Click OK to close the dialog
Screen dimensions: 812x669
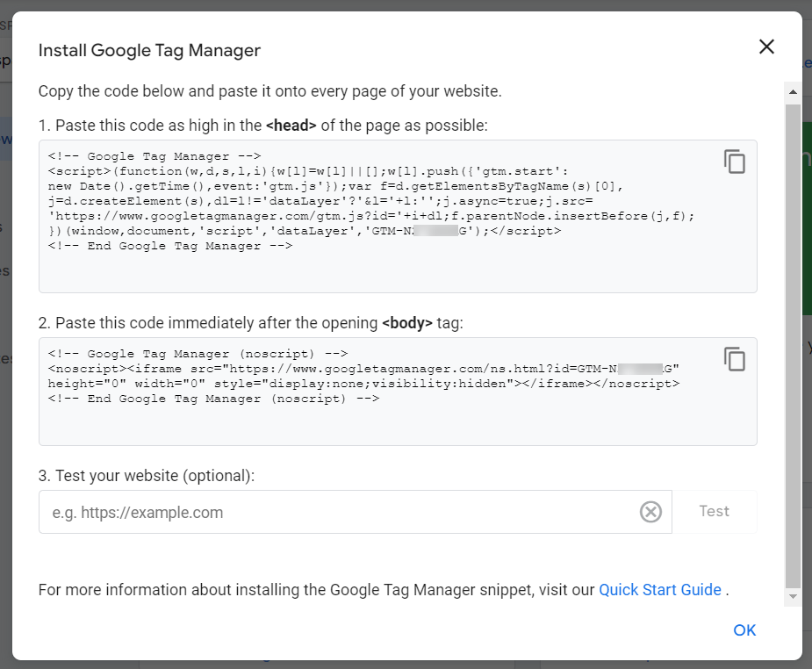[x=744, y=630]
